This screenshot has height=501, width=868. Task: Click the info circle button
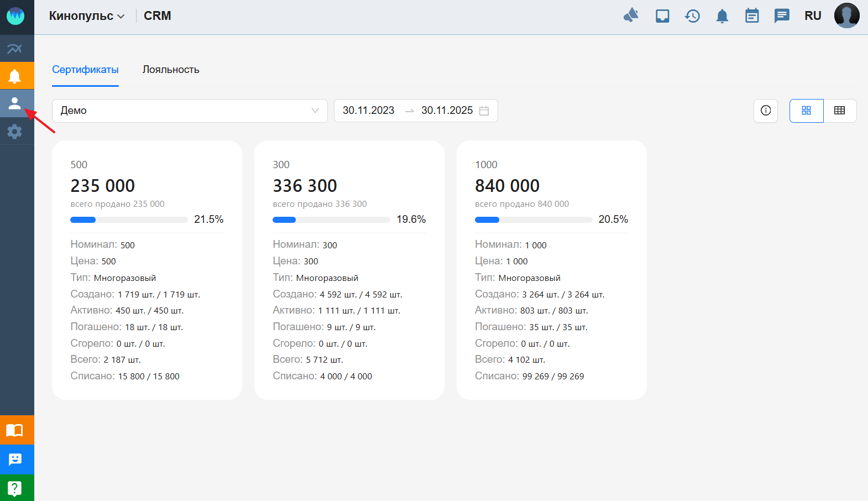(766, 111)
